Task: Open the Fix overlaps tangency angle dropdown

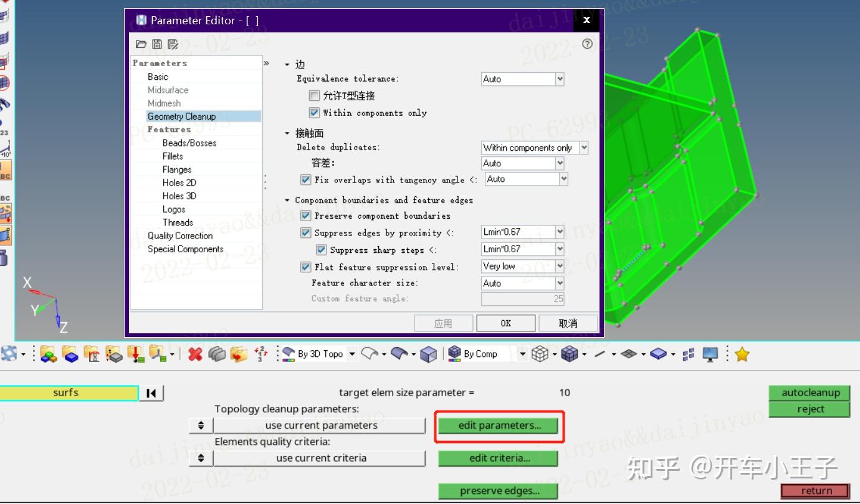Action: (x=526, y=179)
